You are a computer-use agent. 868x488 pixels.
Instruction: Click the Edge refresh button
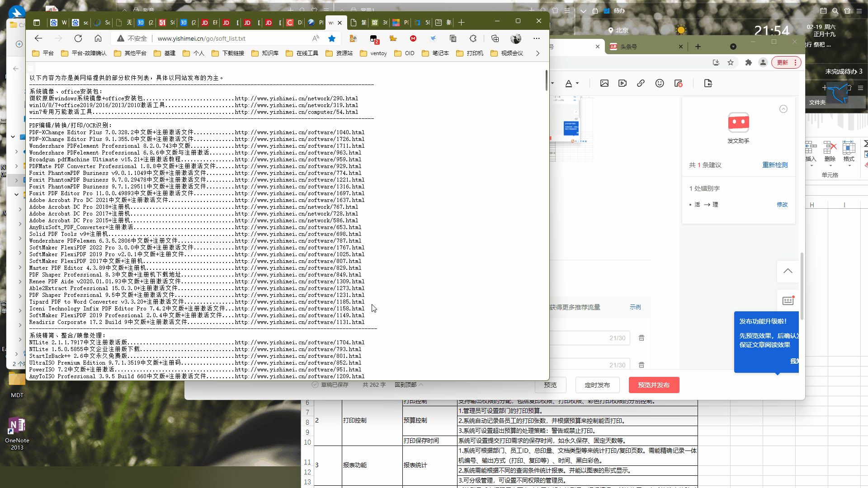click(78, 38)
